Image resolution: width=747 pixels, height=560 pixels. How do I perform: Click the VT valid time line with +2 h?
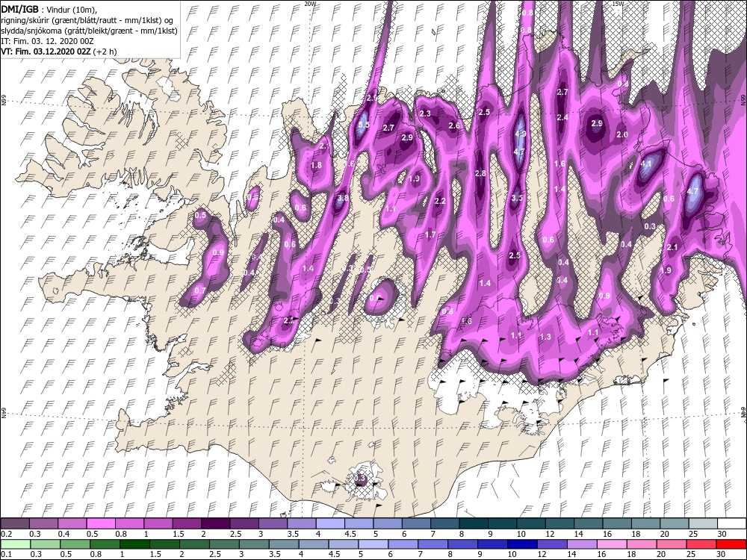pos(58,52)
